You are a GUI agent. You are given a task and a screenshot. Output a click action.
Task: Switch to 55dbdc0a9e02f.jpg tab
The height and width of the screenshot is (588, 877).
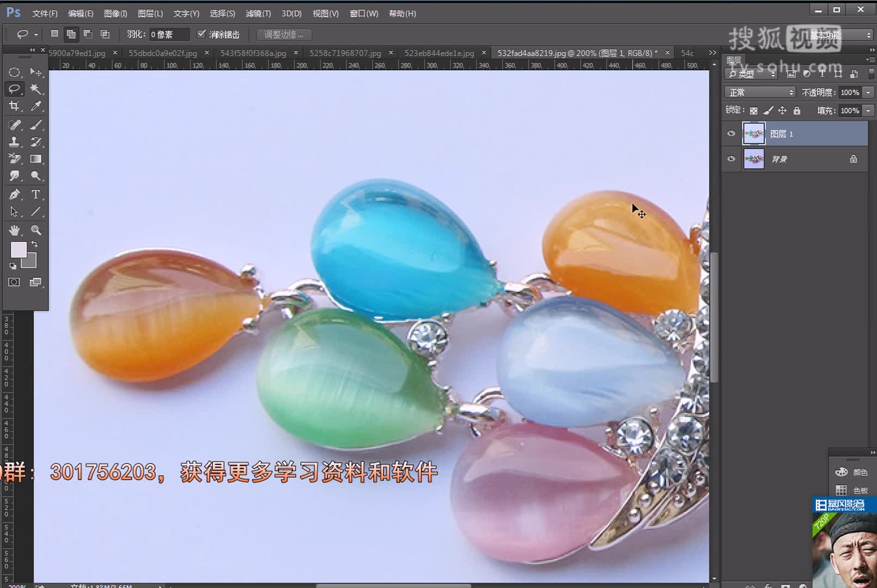[x=163, y=53]
